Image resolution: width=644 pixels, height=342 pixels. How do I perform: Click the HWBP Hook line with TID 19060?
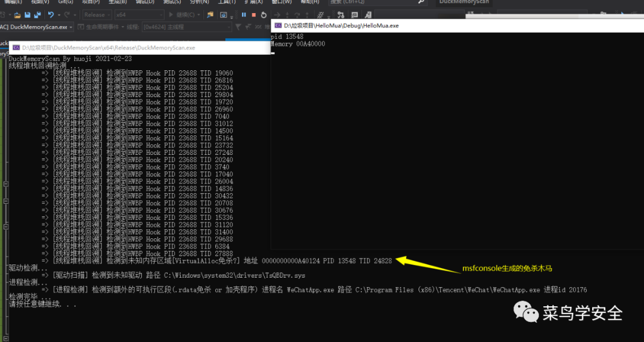[137, 73]
